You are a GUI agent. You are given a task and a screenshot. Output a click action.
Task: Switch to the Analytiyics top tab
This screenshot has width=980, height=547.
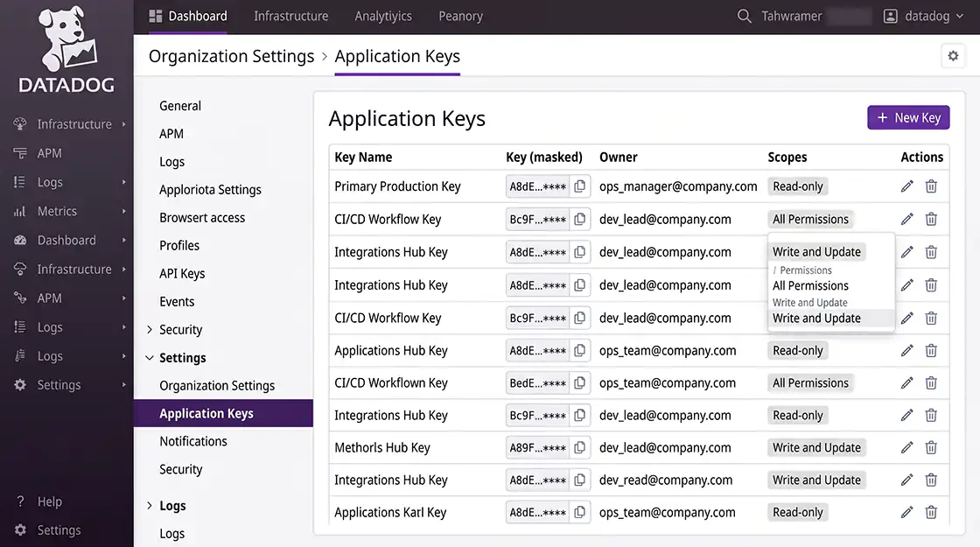coord(383,17)
